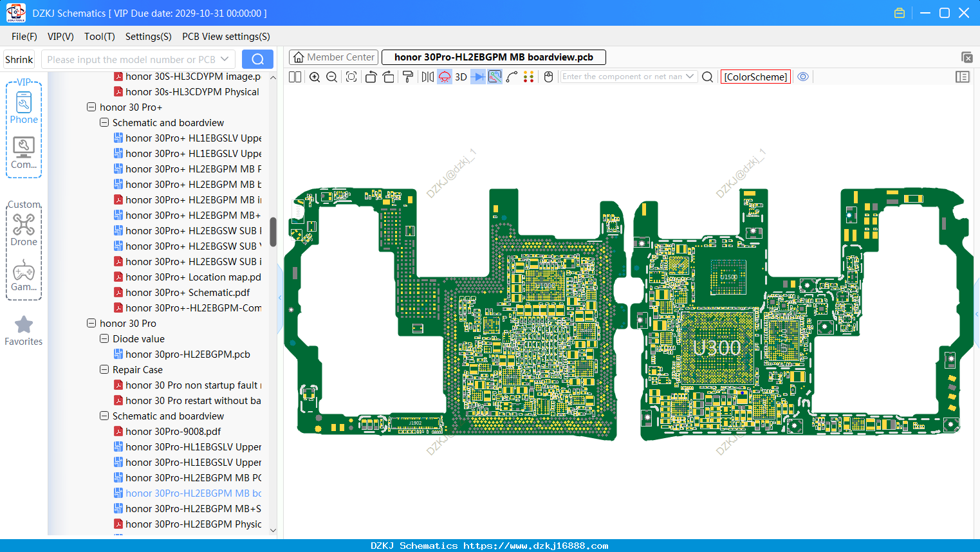Open the ColorScheme settings
Viewport: 980px width, 552px height.
pos(755,77)
